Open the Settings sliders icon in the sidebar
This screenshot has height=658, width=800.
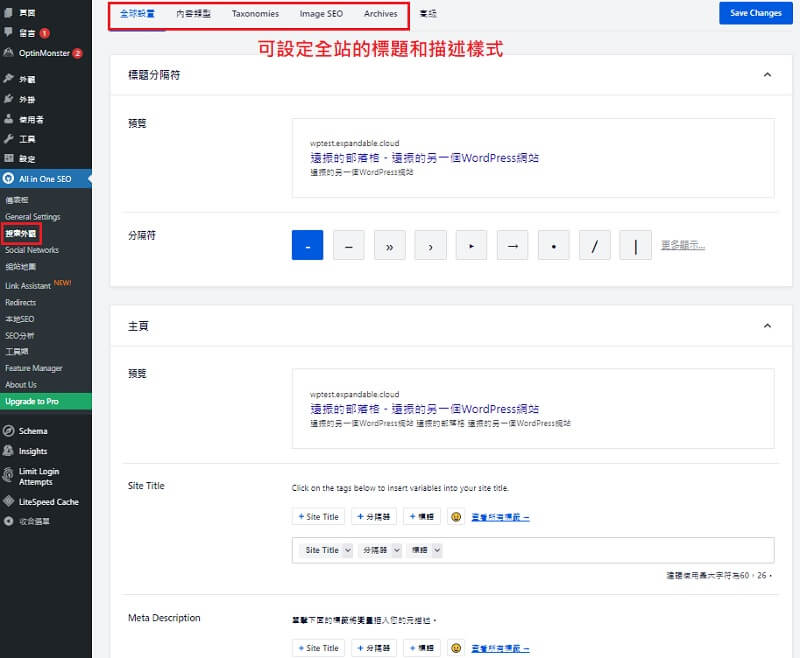pyautogui.click(x=8, y=158)
